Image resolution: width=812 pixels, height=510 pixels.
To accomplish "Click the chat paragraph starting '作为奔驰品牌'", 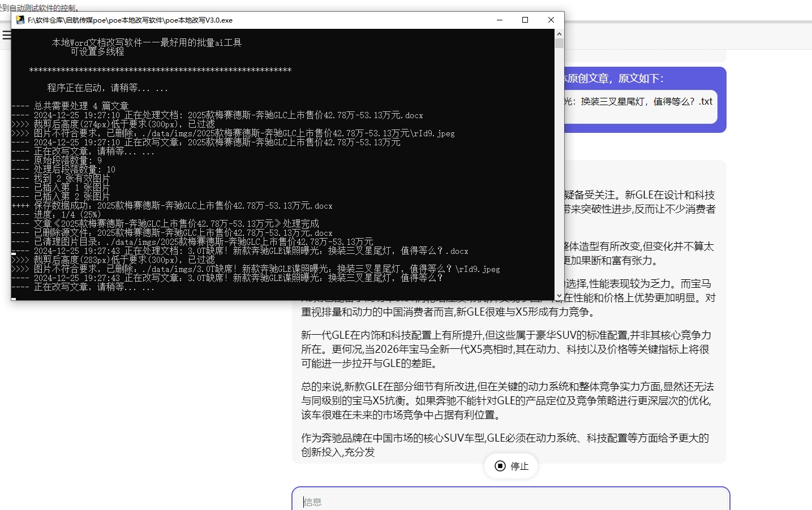I will pyautogui.click(x=505, y=445).
